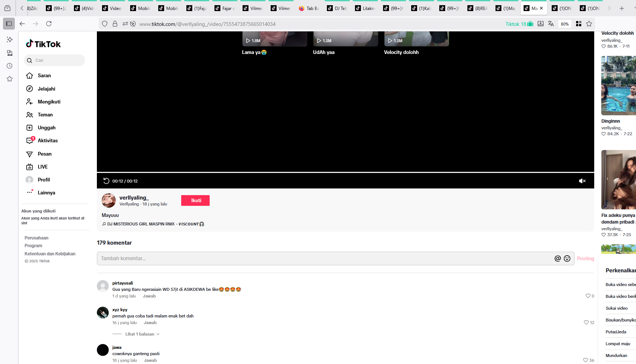636x364 pixels.
Task: Click the Cari search field
Action: [x=54, y=60]
